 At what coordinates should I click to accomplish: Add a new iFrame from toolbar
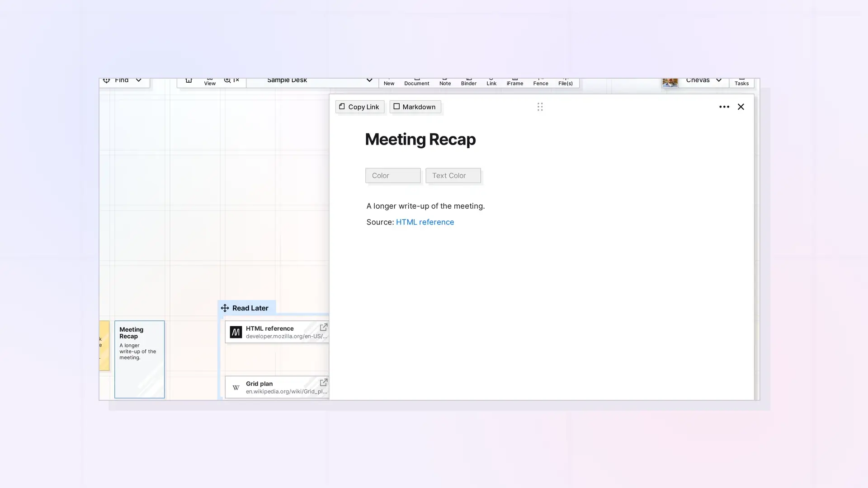click(515, 82)
